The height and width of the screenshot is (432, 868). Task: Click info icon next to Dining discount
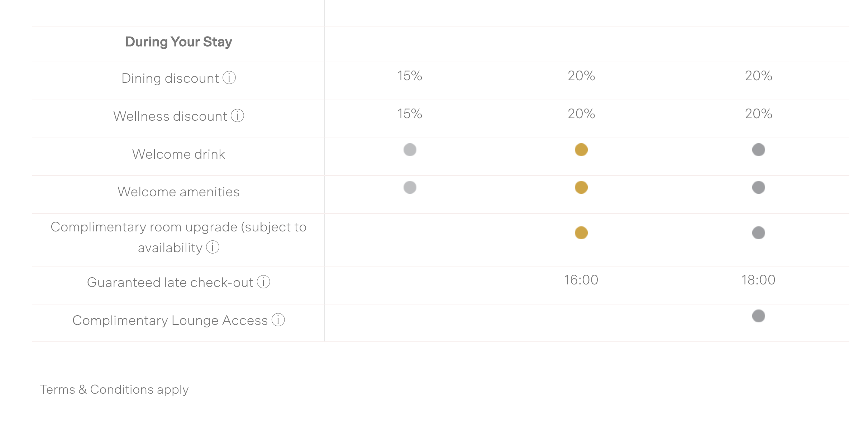point(229,77)
